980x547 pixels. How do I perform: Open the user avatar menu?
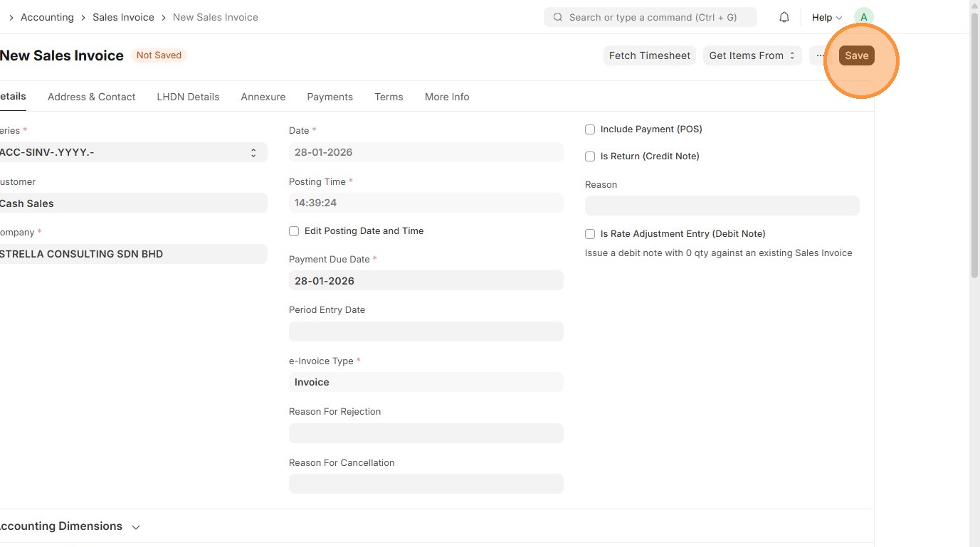[864, 17]
